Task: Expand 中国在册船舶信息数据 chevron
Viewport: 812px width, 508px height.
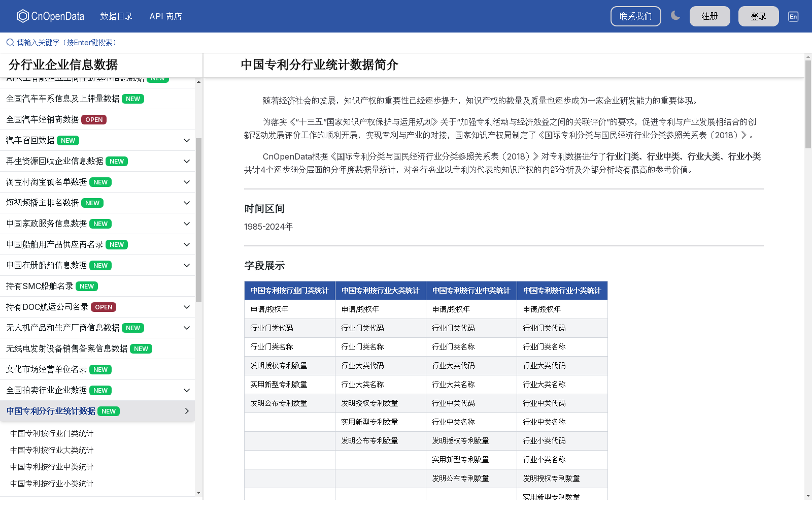Action: coord(187,265)
